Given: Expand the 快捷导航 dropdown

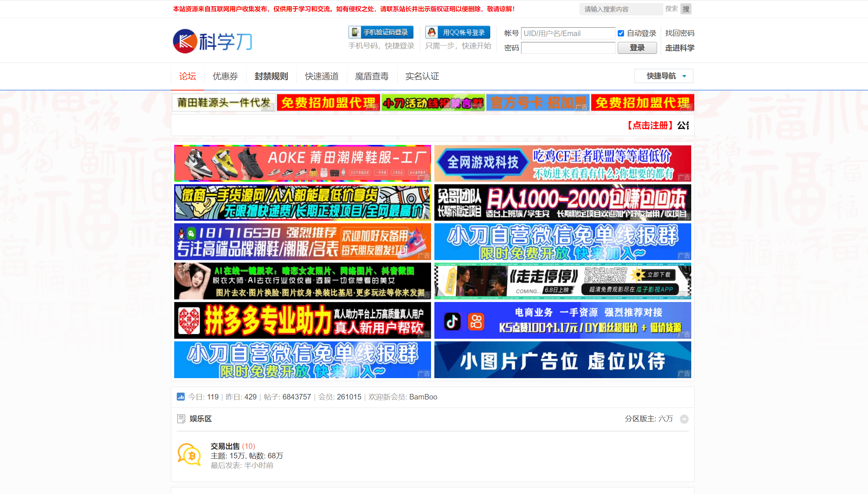Looking at the screenshot, I should 664,76.
